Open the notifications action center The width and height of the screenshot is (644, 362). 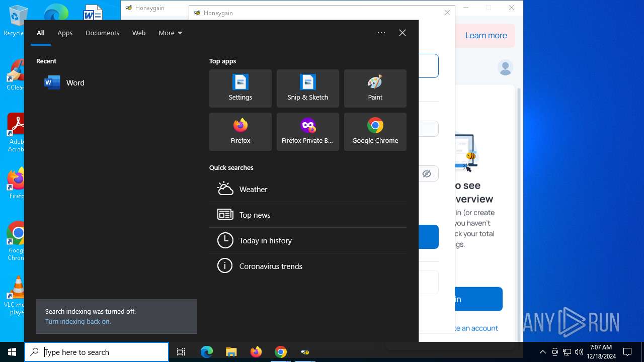coord(627,352)
